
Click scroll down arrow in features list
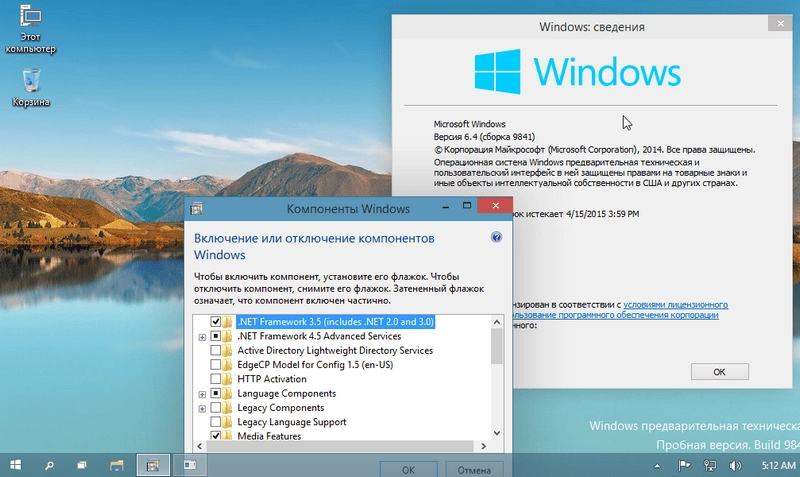[497, 433]
